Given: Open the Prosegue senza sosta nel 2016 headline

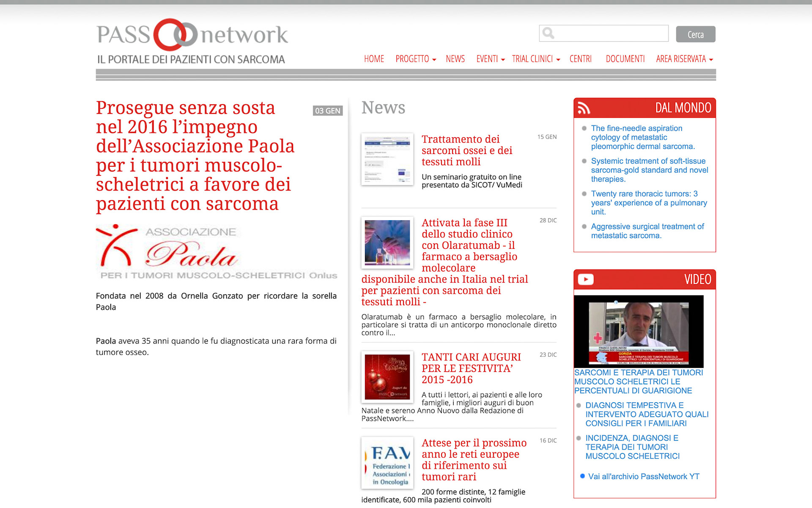Looking at the screenshot, I should [x=195, y=155].
